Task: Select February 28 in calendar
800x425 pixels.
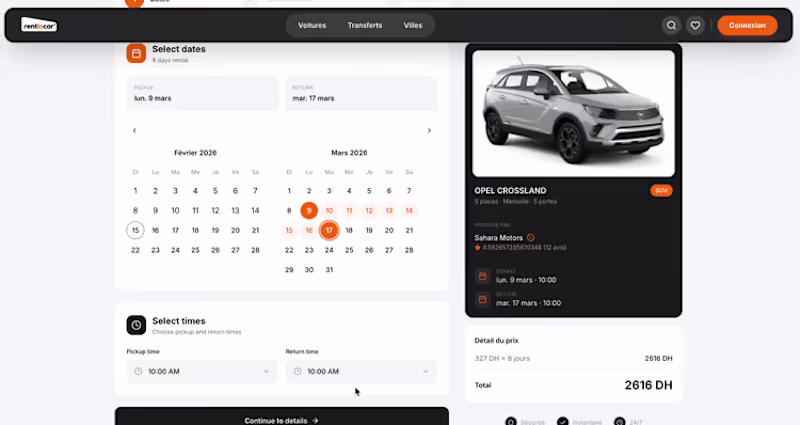Action: pos(255,250)
